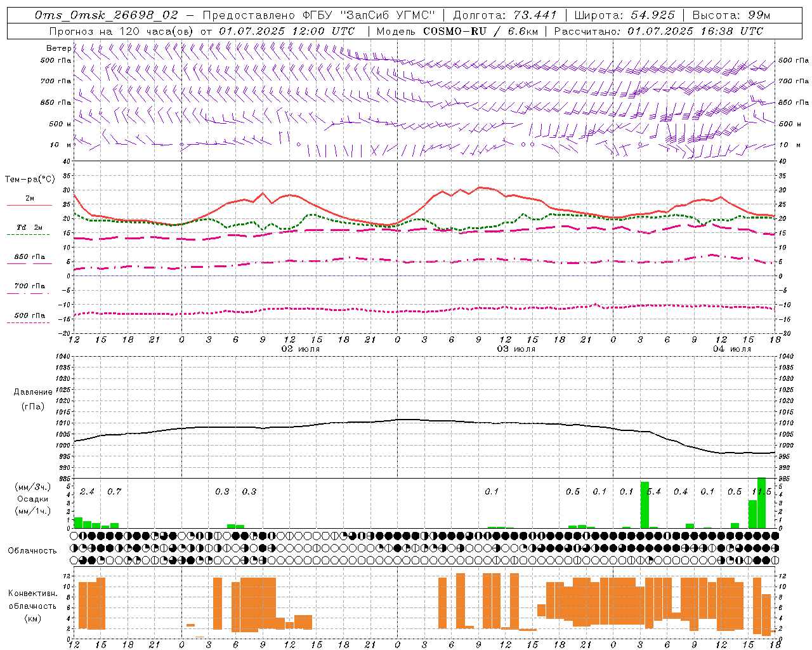The image size is (812, 650).
Task: Click the 11.5 precipitation total
Action: [x=761, y=491]
